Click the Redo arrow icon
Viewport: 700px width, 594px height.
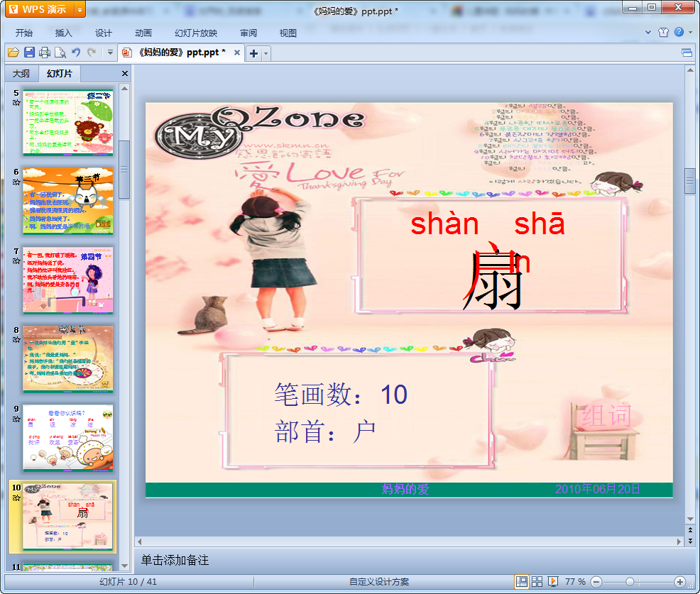click(x=92, y=53)
